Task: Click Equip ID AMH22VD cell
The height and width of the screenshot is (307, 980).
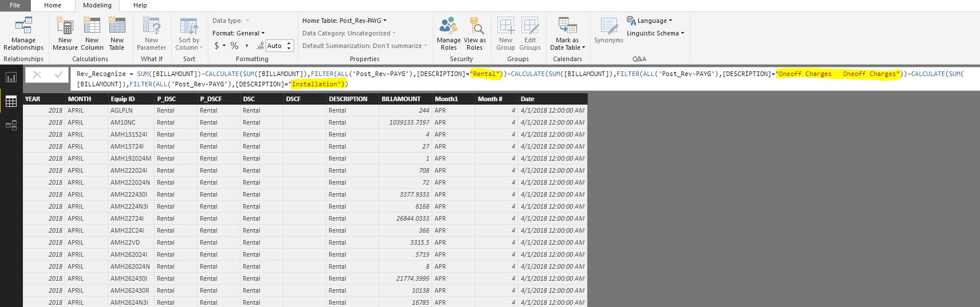Action: [x=131, y=242]
